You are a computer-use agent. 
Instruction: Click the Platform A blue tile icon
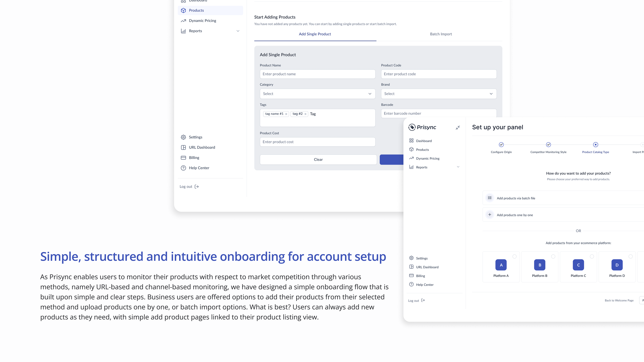coord(501,265)
